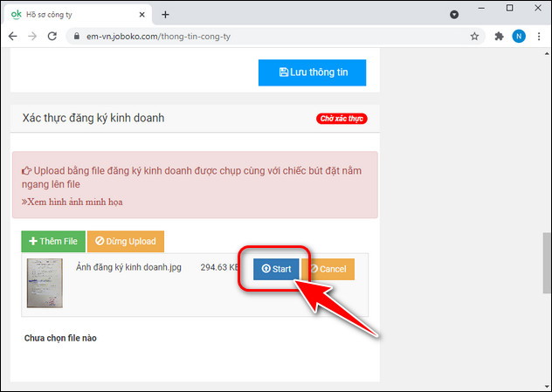Bookmark this page with star icon
Image resolution: width=552 pixels, height=392 pixels.
coord(475,37)
